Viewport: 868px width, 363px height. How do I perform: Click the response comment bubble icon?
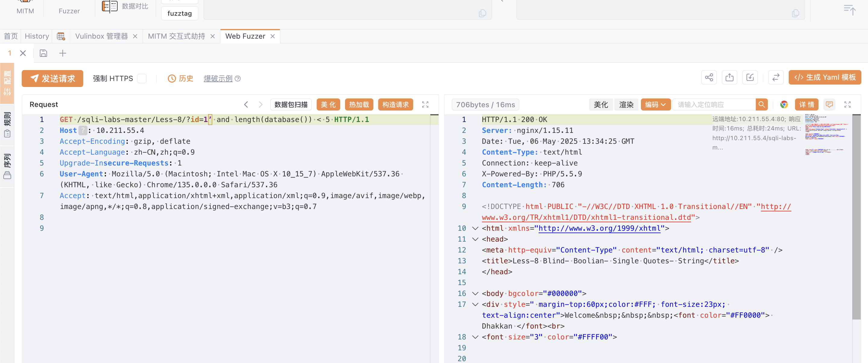click(829, 104)
